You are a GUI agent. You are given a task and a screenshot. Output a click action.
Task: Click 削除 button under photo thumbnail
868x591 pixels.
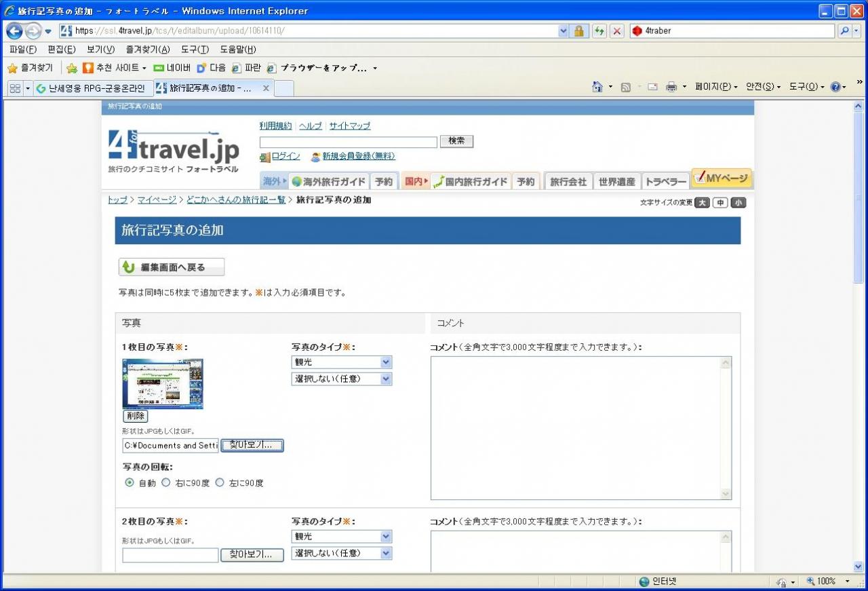135,416
